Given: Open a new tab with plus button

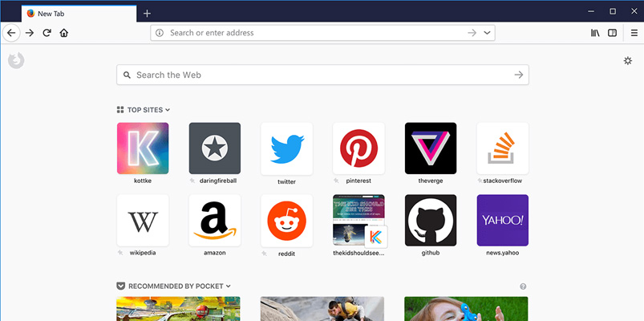Looking at the screenshot, I should point(147,14).
